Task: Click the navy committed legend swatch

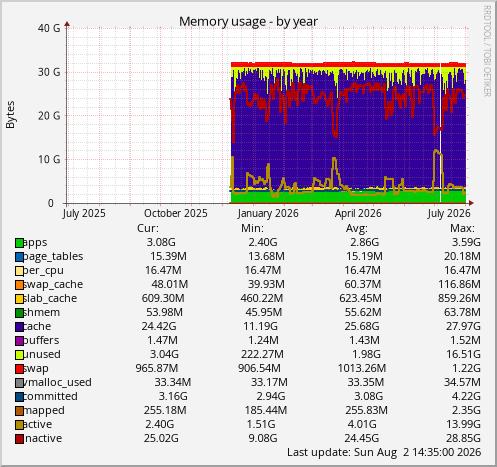Action: (x=19, y=397)
